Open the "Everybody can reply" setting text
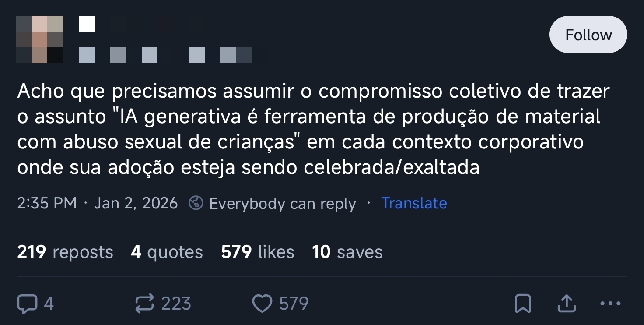Viewport: 644px width, 325px height. (x=283, y=204)
